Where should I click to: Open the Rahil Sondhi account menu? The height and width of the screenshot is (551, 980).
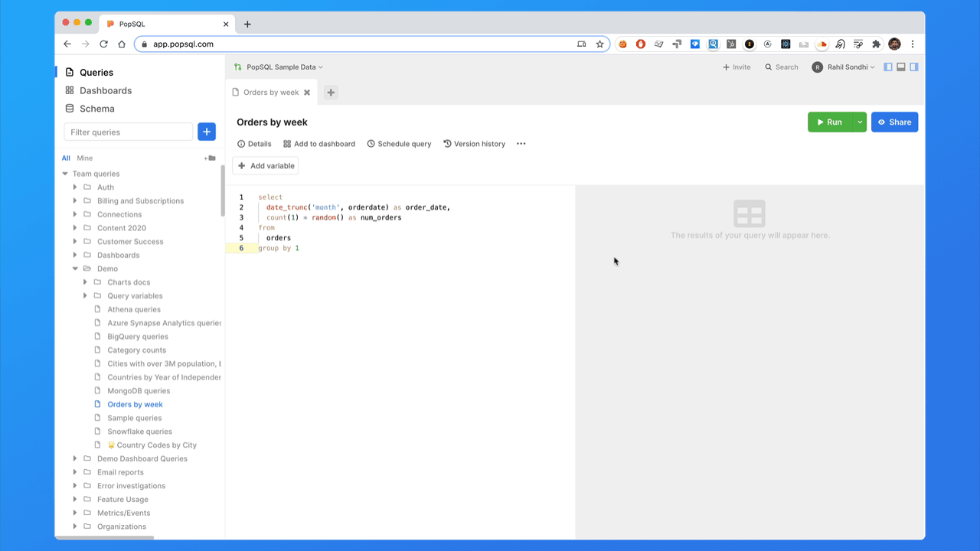click(843, 67)
